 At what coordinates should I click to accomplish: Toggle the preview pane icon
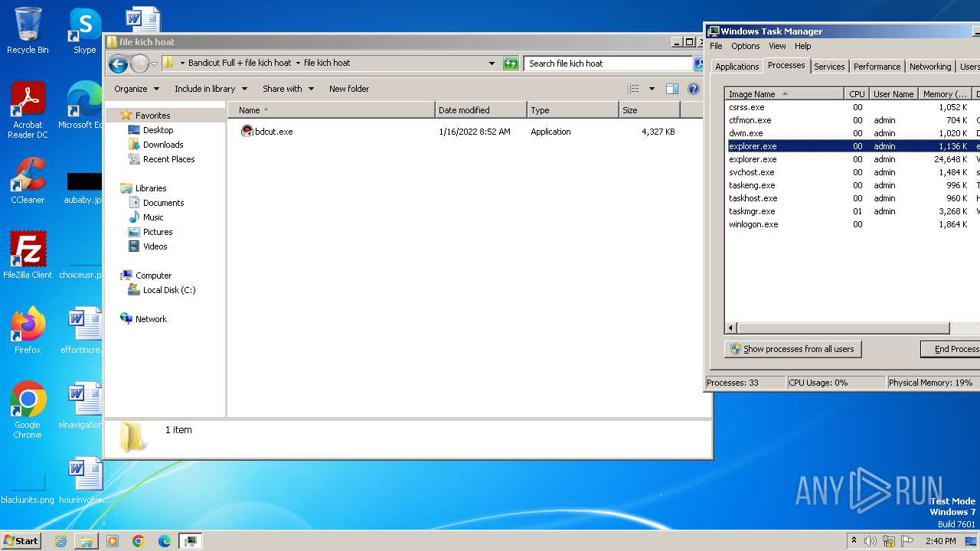click(x=672, y=89)
